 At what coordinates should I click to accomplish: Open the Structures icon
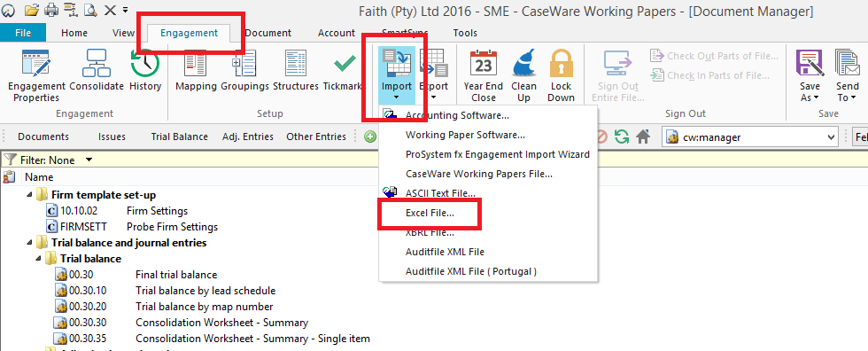[296, 64]
